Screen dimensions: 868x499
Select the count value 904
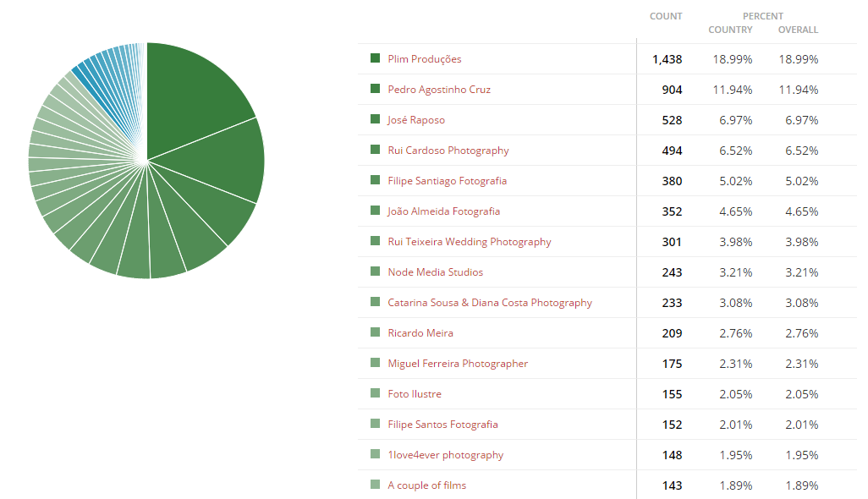click(x=672, y=90)
